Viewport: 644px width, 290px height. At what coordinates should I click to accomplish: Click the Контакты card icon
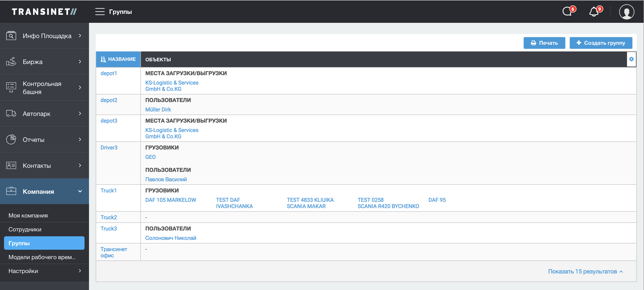11,165
